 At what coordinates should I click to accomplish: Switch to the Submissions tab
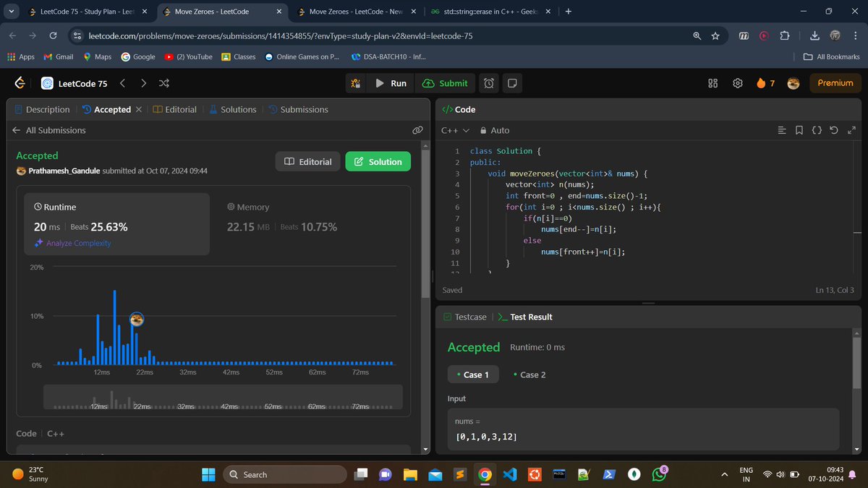[x=298, y=109]
